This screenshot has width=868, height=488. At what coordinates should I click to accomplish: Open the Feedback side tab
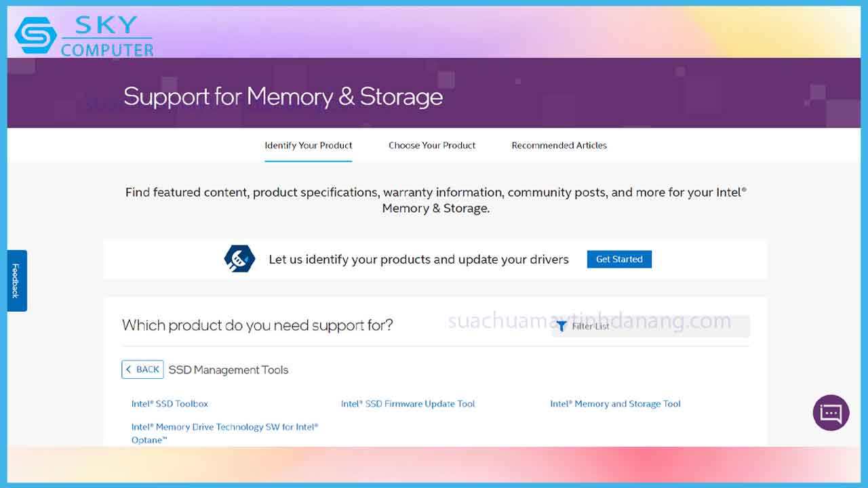click(17, 281)
